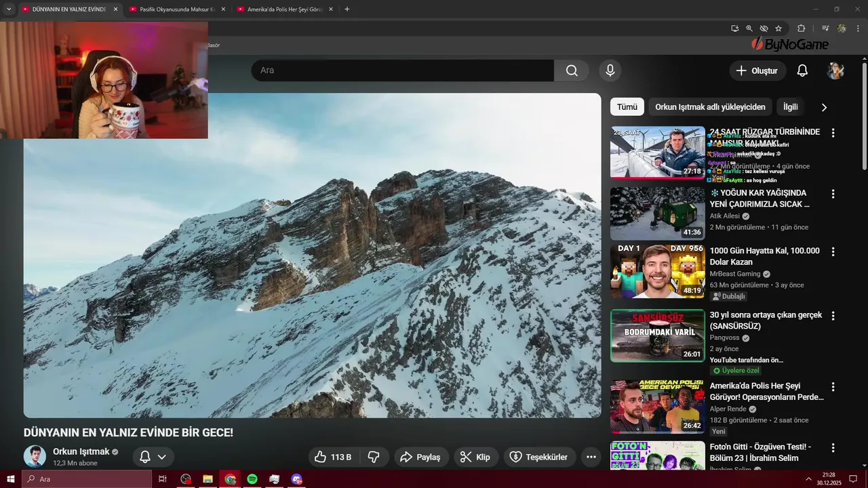
Task: Open options for 24 SAAT RÜZGAR TÜRBİNİNDE video
Action: pyautogui.click(x=833, y=133)
